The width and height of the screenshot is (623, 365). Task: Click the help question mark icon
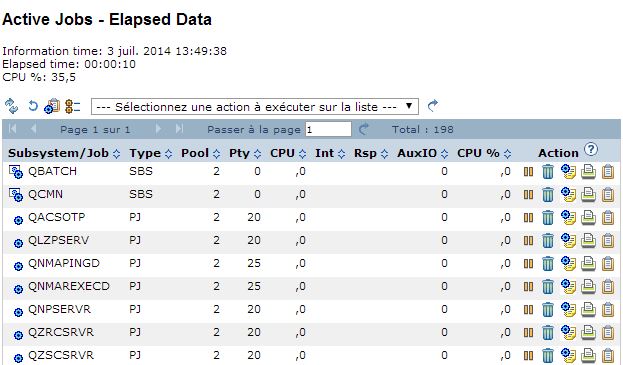pos(591,149)
